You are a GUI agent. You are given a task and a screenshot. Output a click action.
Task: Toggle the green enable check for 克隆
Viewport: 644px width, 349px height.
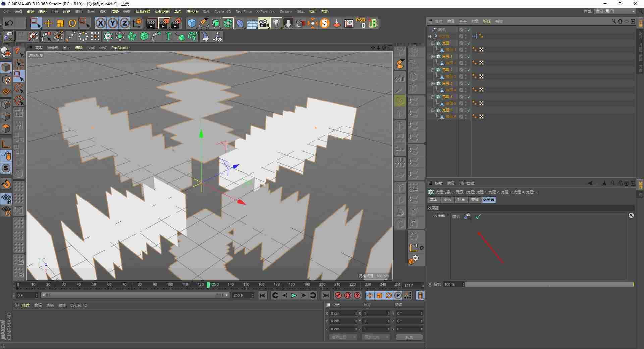tap(469, 43)
